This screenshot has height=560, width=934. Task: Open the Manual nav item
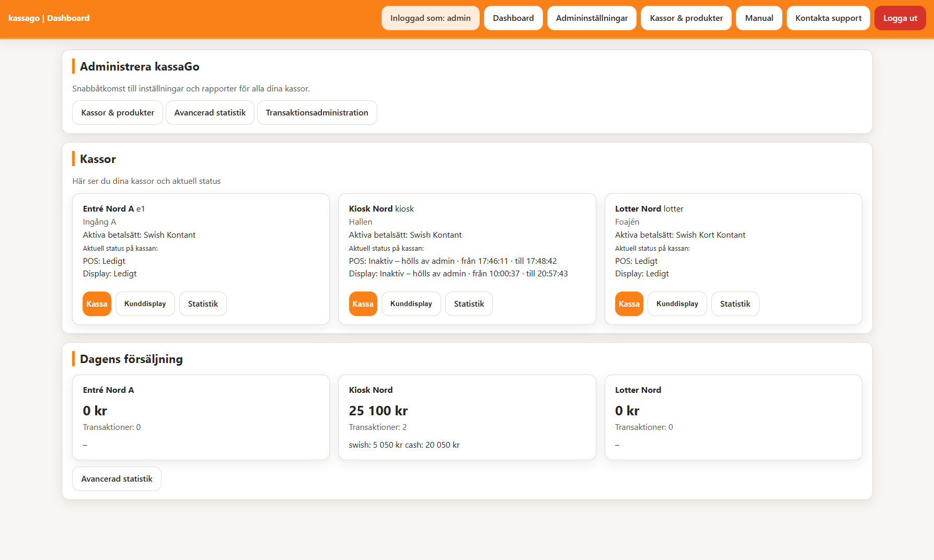tap(759, 18)
